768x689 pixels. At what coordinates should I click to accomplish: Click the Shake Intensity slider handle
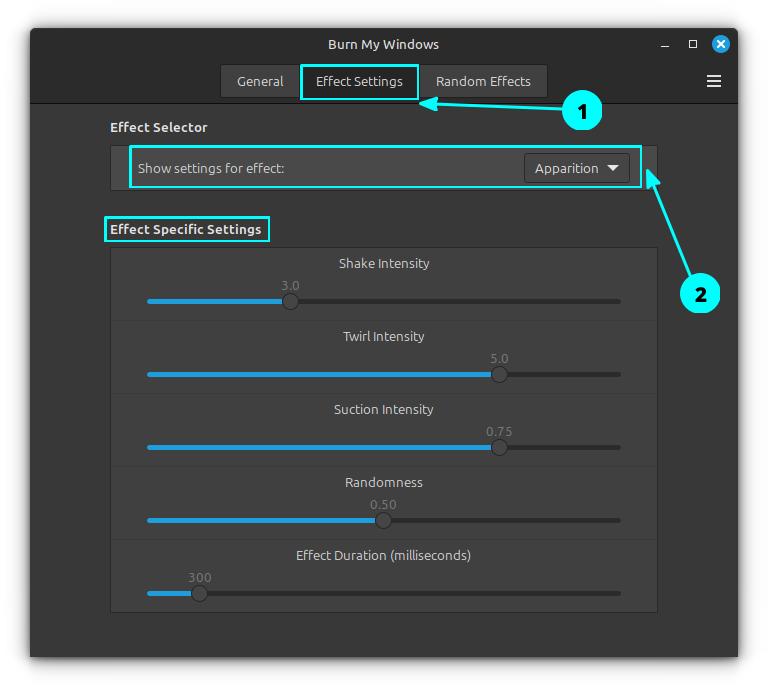[290, 301]
